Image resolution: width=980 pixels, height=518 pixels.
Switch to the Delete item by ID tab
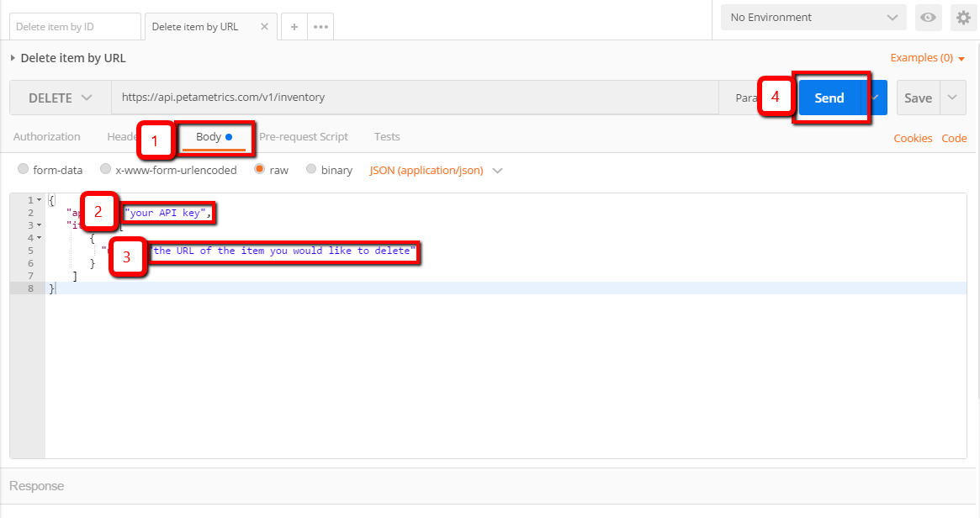75,27
